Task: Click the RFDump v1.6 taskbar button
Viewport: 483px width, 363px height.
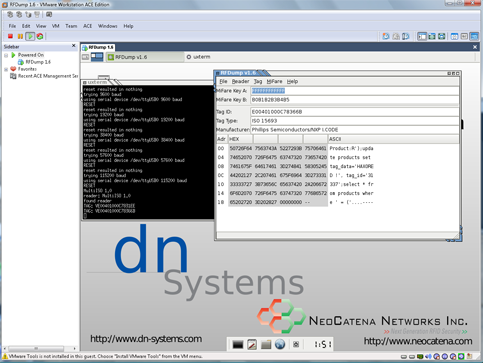Action: tap(145, 57)
